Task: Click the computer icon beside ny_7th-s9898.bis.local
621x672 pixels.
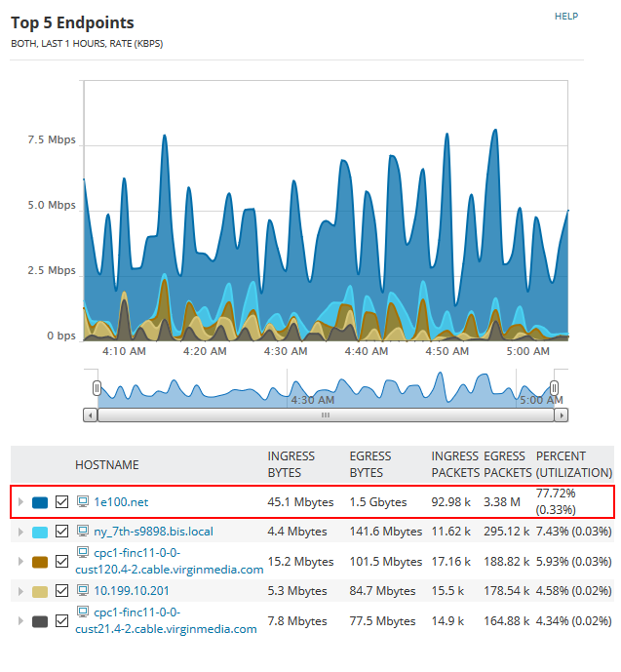Action: 83,532
